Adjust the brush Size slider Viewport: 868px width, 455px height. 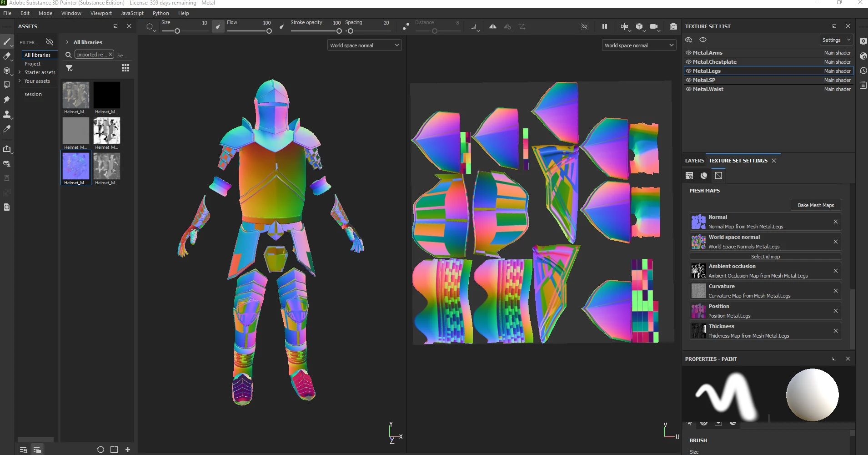click(185, 31)
